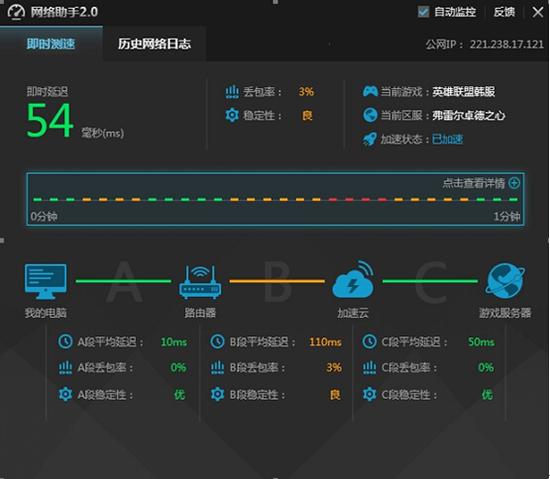
Task: Click the 50ms C segment latency value
Action: 481,342
